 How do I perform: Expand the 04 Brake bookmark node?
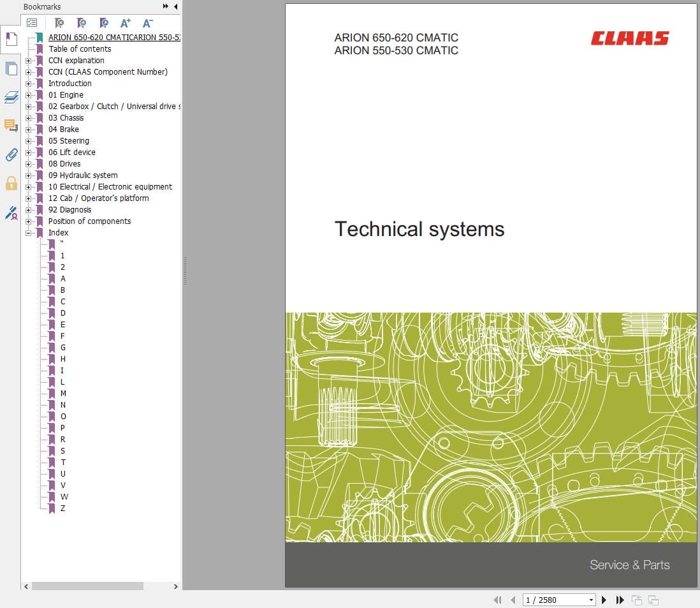point(29,130)
